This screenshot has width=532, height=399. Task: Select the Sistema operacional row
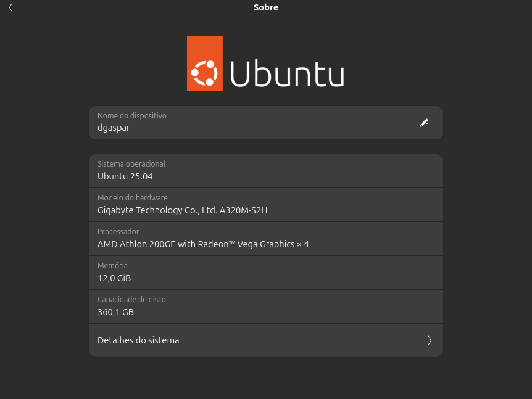(x=265, y=171)
